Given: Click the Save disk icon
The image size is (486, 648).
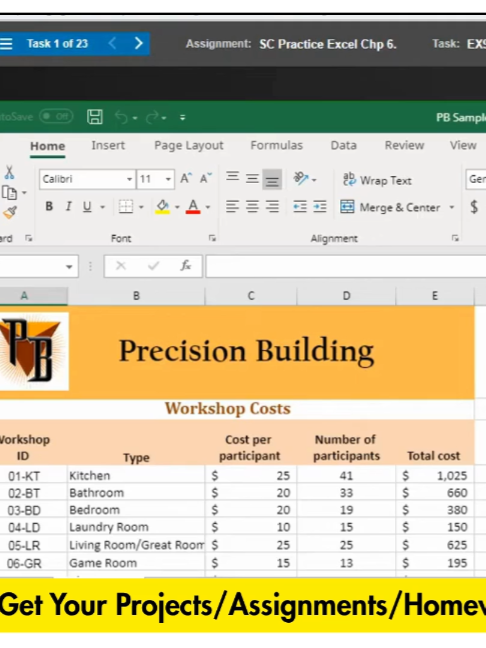Looking at the screenshot, I should (x=95, y=117).
